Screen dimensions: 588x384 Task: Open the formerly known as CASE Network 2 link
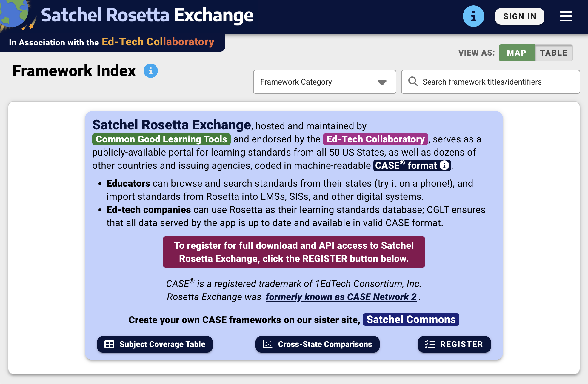(341, 297)
